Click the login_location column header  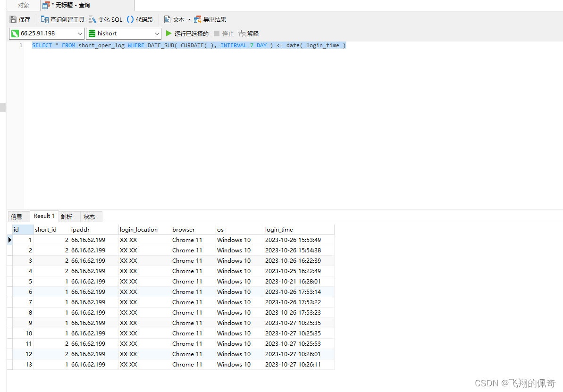(x=145, y=229)
